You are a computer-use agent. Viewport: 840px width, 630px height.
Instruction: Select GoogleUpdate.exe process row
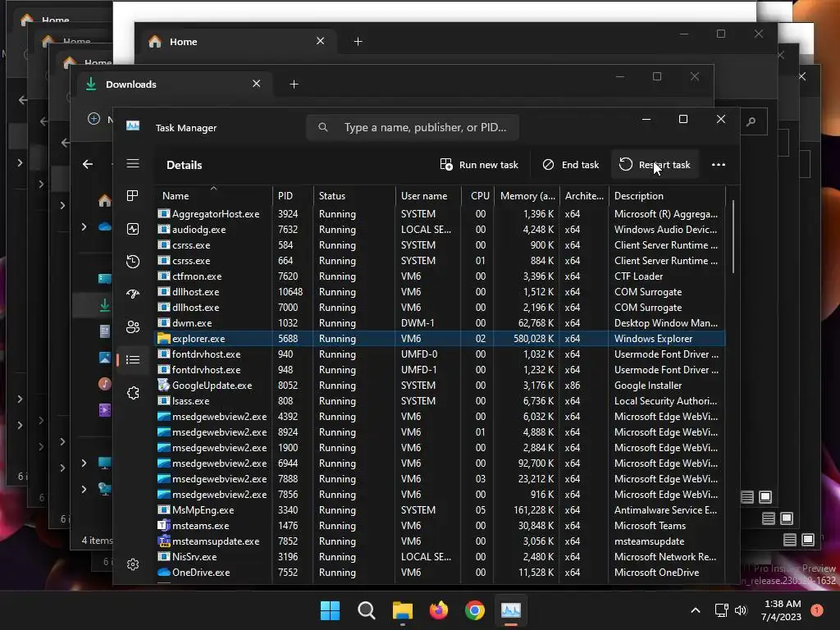(x=441, y=386)
